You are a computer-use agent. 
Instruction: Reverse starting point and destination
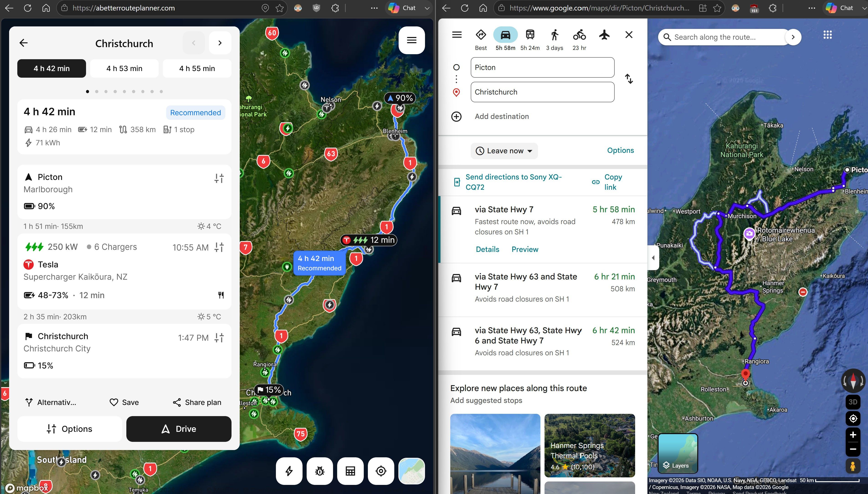click(629, 79)
